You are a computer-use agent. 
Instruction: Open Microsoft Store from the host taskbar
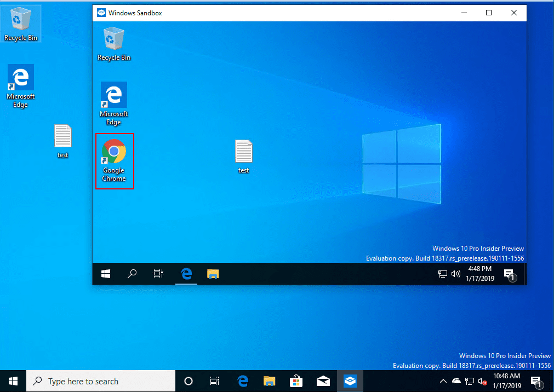pyautogui.click(x=295, y=381)
